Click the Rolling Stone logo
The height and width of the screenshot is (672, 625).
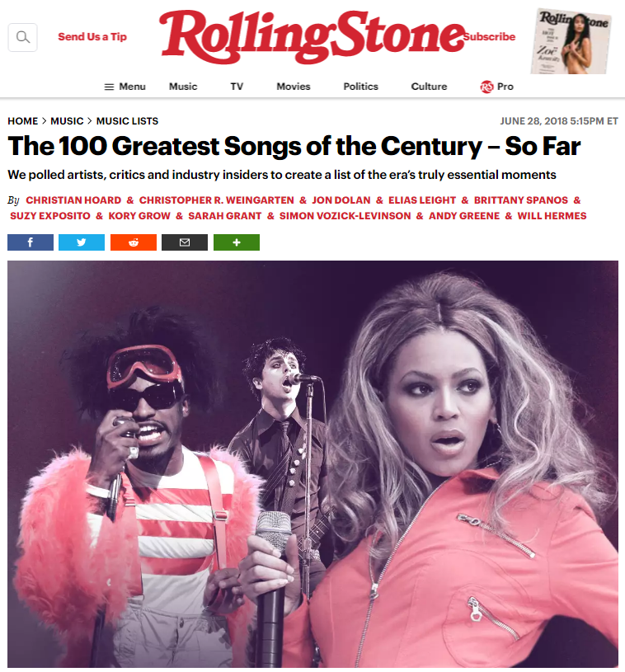click(x=313, y=37)
